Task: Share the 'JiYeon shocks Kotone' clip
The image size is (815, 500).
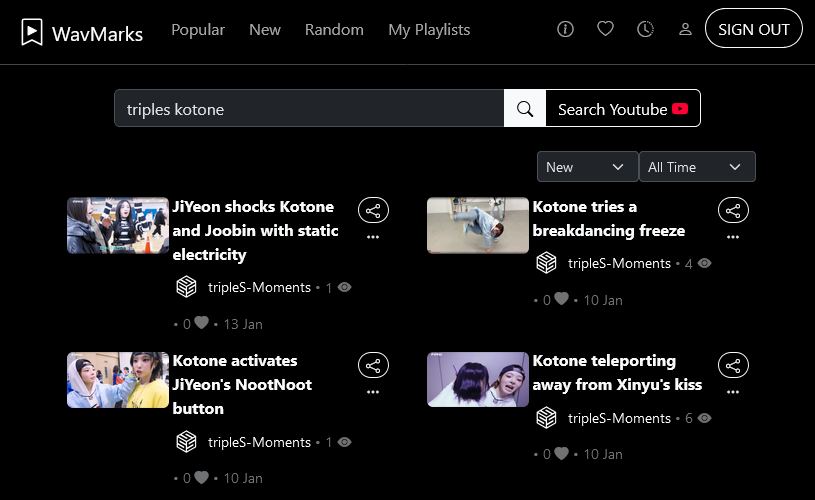Action: (373, 210)
